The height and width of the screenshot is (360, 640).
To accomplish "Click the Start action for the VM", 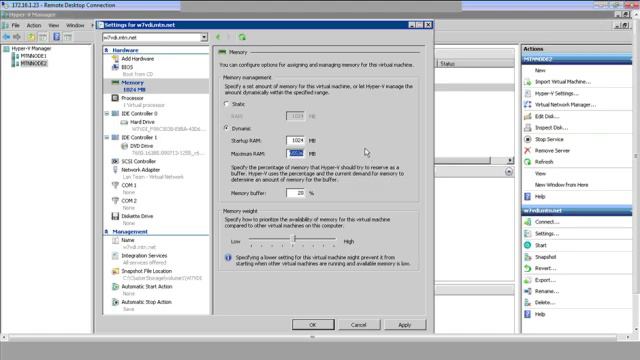I will [x=541, y=245].
